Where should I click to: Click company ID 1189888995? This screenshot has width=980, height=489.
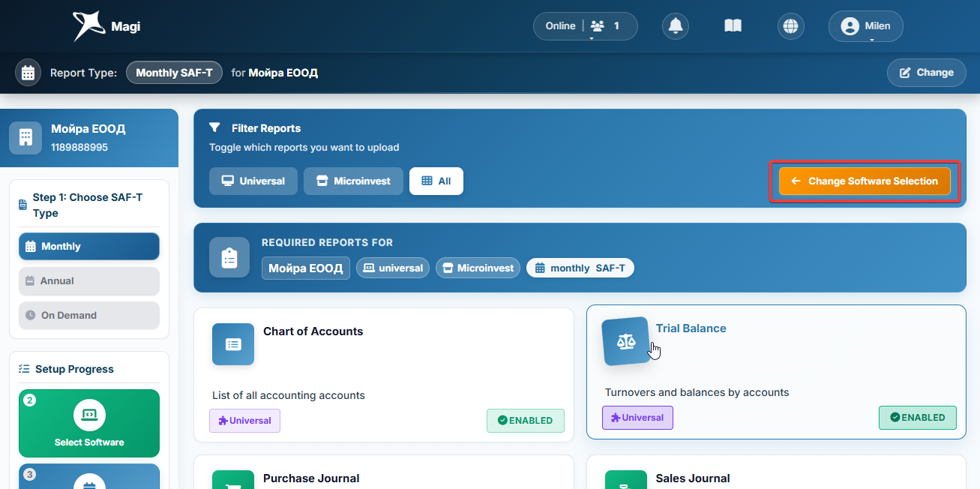pos(79,147)
